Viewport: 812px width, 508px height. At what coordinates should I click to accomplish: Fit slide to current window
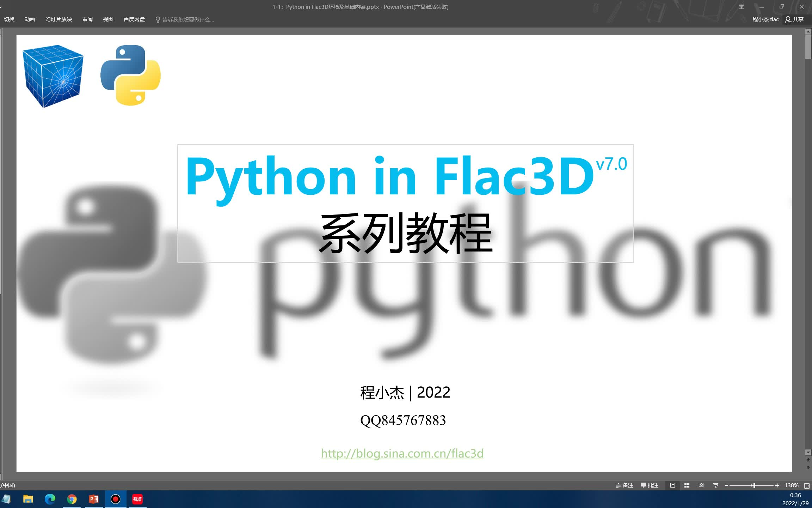coord(807,486)
